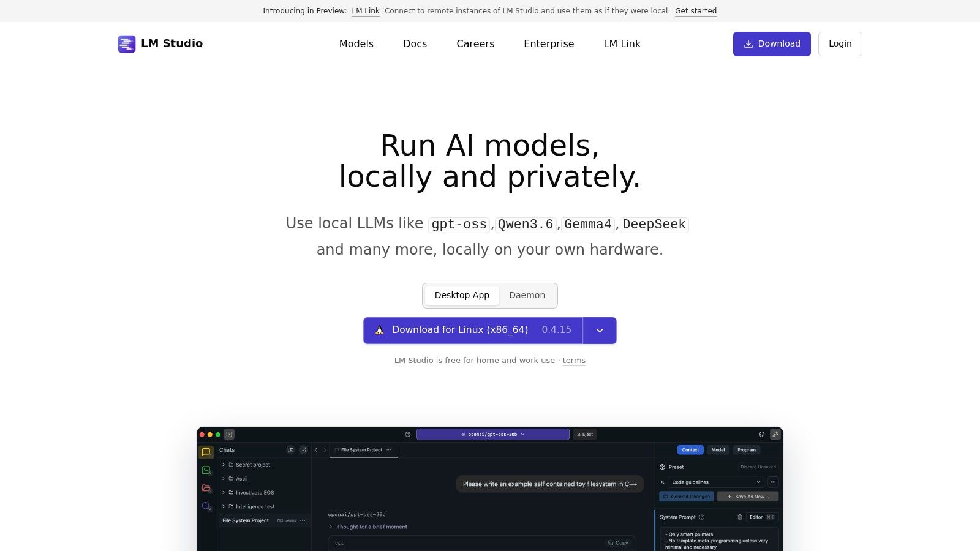Click the Download button in the header

click(772, 44)
